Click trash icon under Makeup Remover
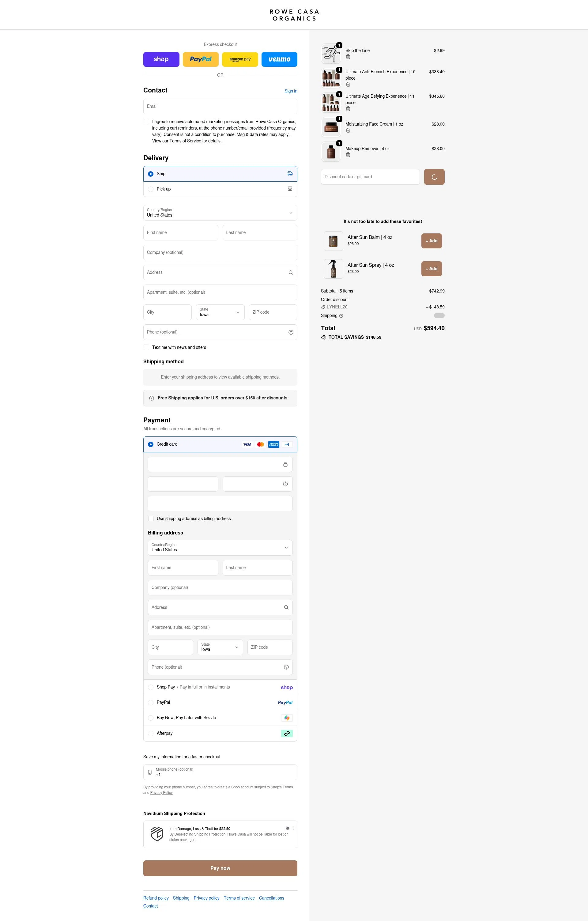Screen dimensions: 588x921 348,155
